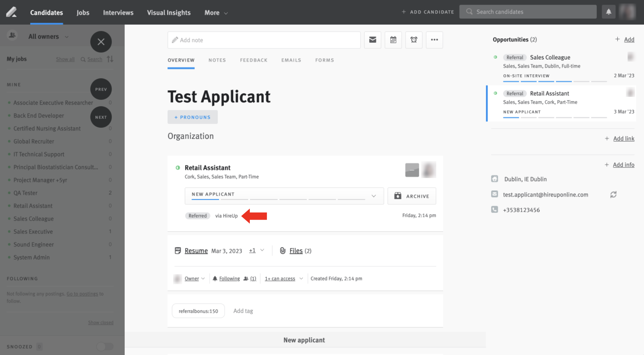Viewport: 644px width, 355px height.
Task: Expand the resume versions +1 dropdown
Action: (256, 251)
